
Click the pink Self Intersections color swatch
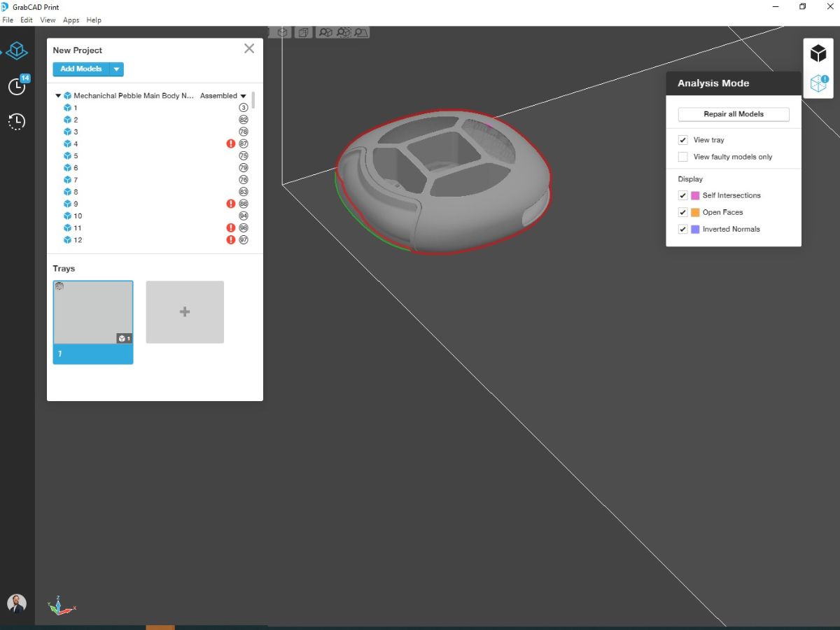point(695,195)
